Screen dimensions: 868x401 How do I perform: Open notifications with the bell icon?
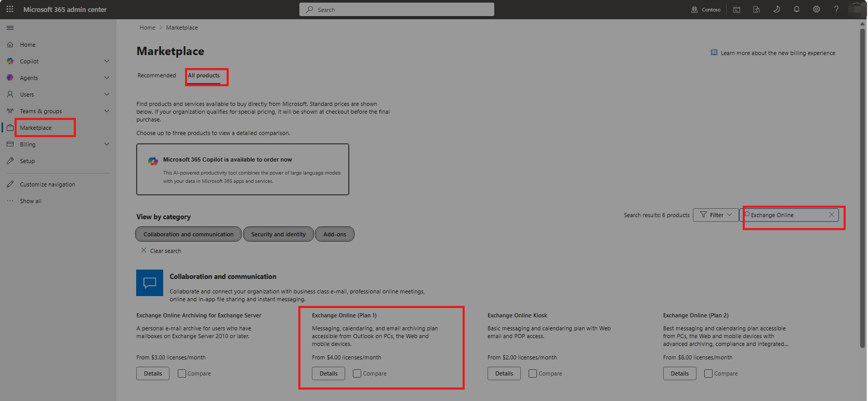pos(796,9)
